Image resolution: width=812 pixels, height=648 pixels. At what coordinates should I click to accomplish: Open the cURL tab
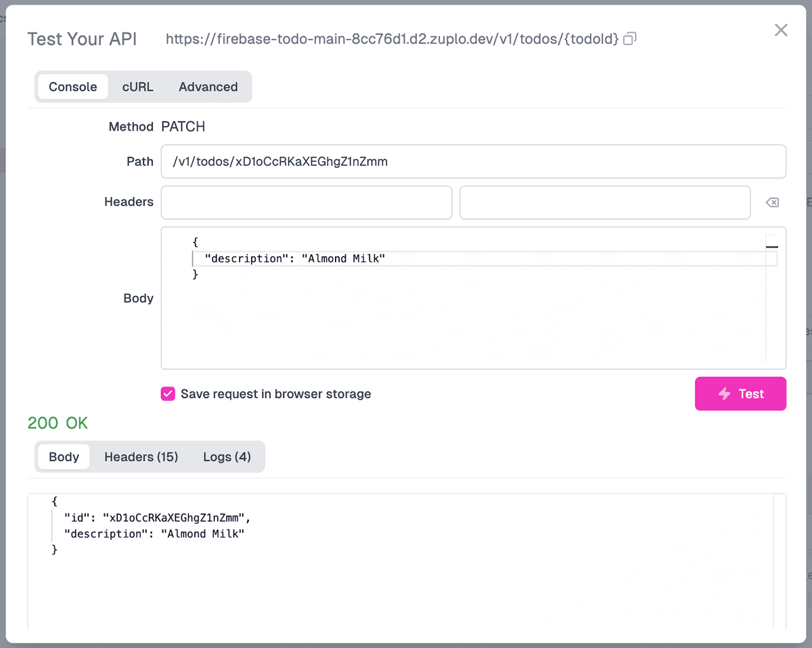137,87
